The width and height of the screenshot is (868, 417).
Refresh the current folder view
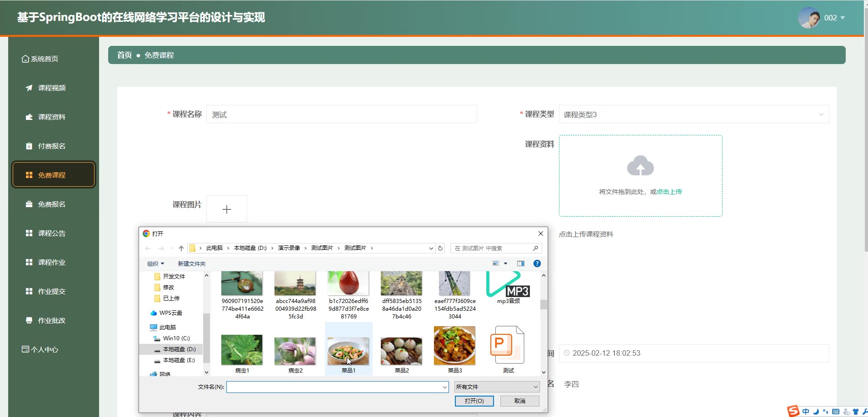click(440, 248)
